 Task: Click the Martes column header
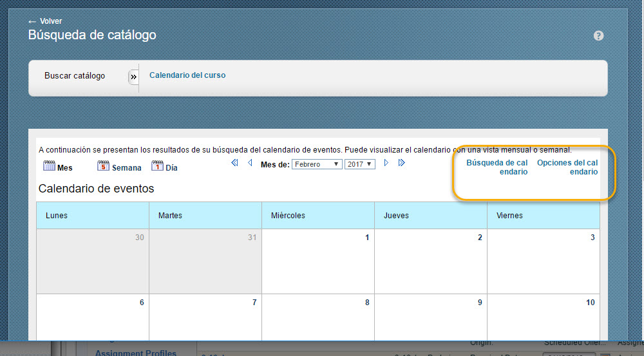205,216
